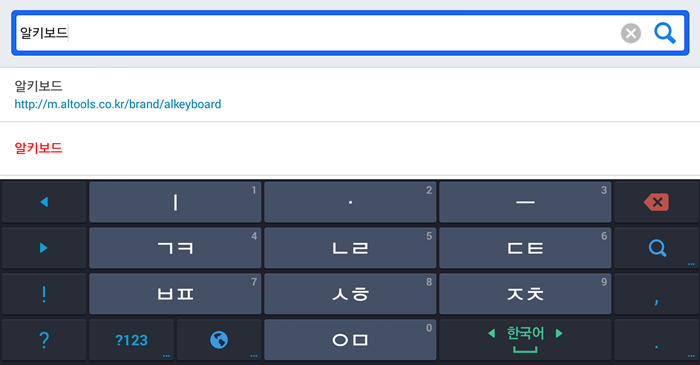Clear the search field with the X icon
Screen dimensions: 700x365
click(631, 33)
